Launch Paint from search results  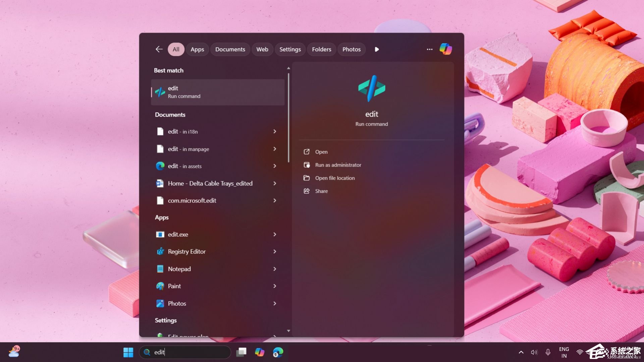click(x=174, y=286)
